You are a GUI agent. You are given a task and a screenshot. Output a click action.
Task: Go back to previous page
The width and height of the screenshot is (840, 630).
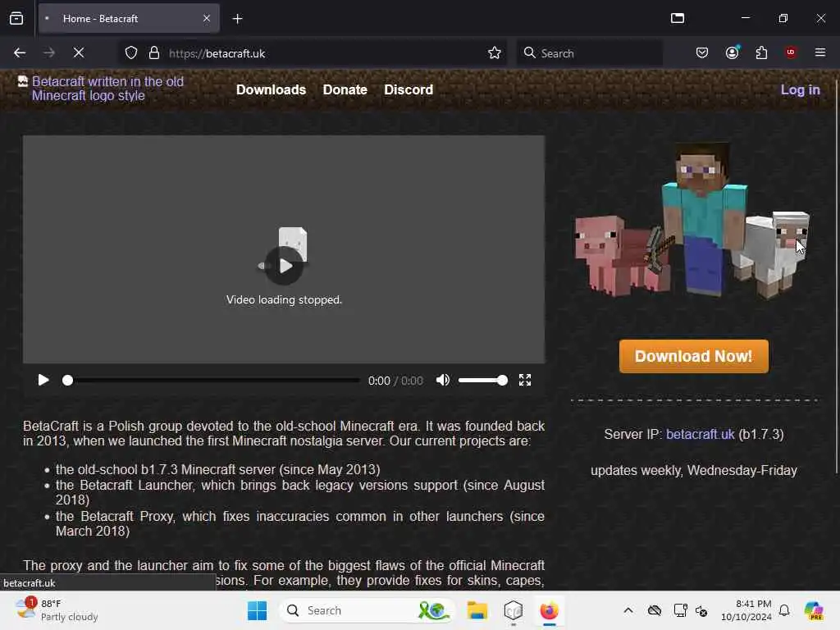20,52
